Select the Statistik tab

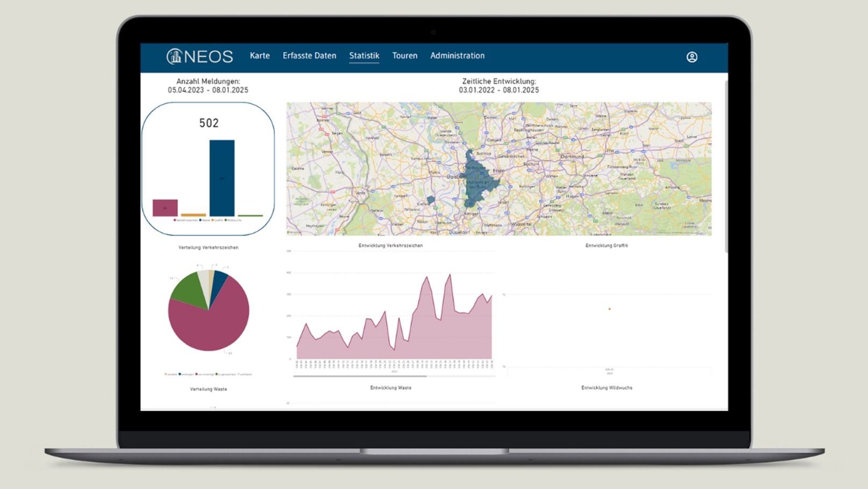(x=364, y=56)
